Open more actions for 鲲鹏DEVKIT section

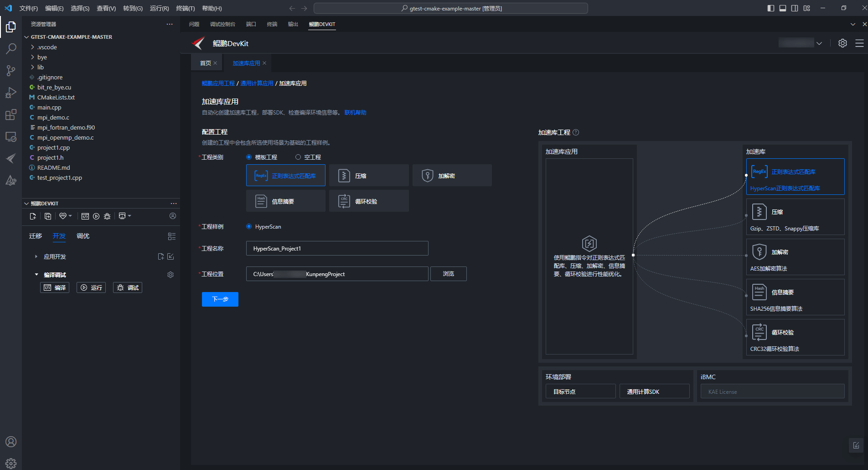point(174,204)
